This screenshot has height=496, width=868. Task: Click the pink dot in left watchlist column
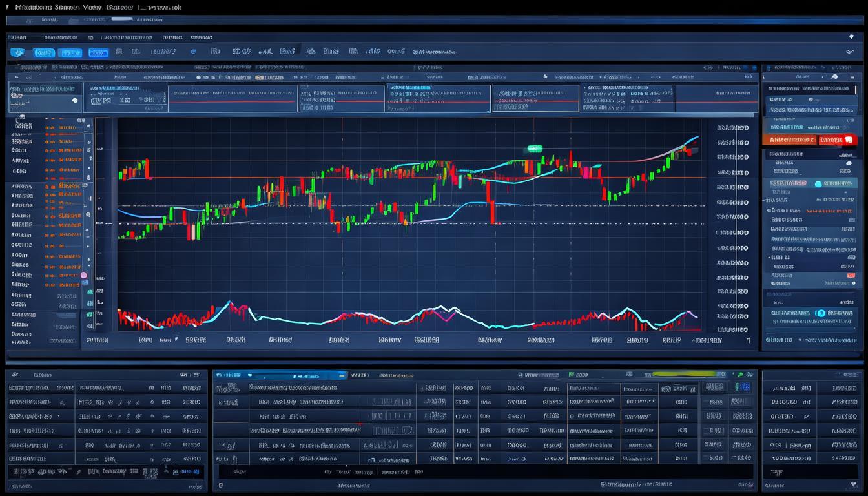click(83, 275)
